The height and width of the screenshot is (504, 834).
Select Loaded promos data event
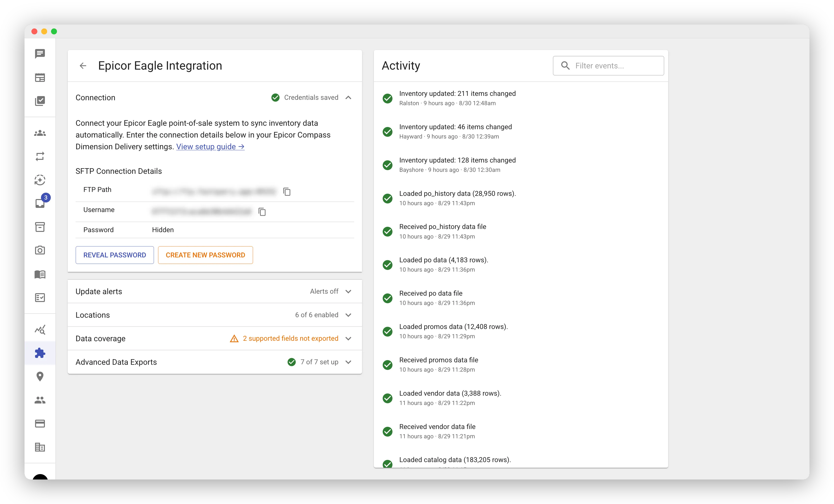[x=521, y=331]
